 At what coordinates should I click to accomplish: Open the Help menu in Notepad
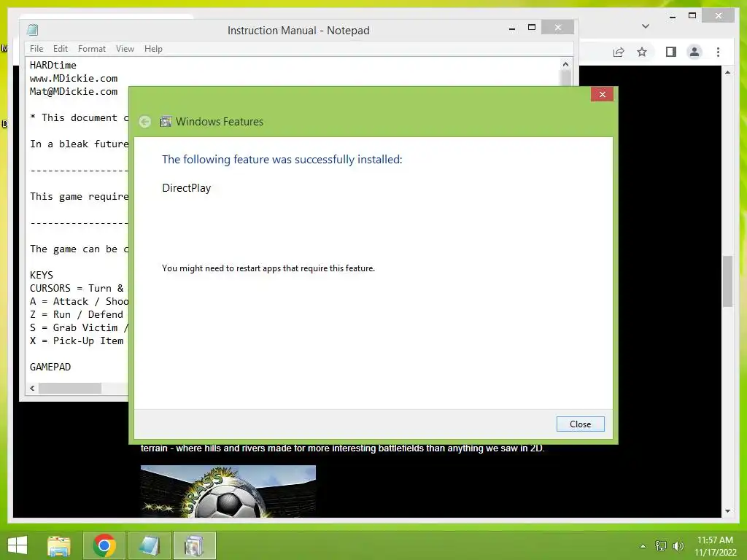point(153,49)
